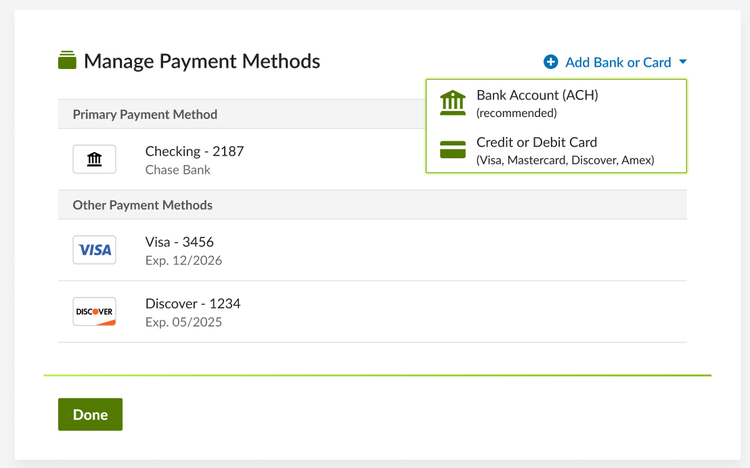Click the green wallet icon beside Manage Payment Methods
The height and width of the screenshot is (468, 750).
[67, 60]
